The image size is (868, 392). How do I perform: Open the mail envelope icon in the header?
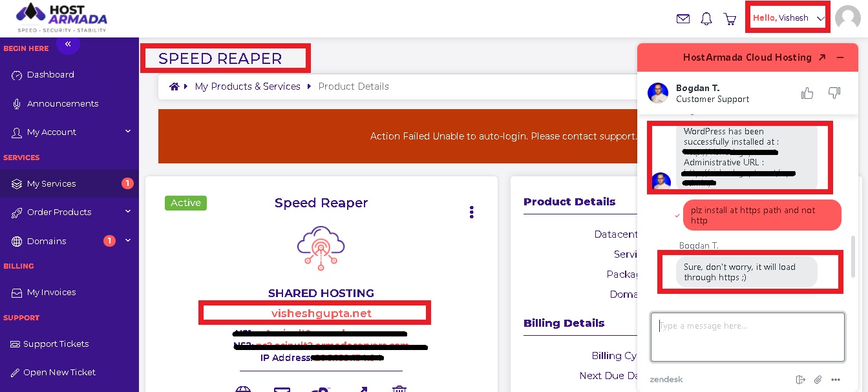coord(683,19)
